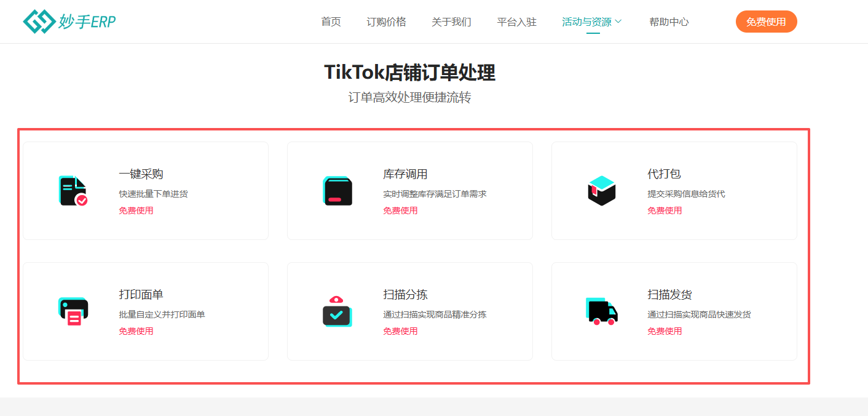Open the 关于我们 page
Viewport: 868px width, 416px height.
(451, 22)
